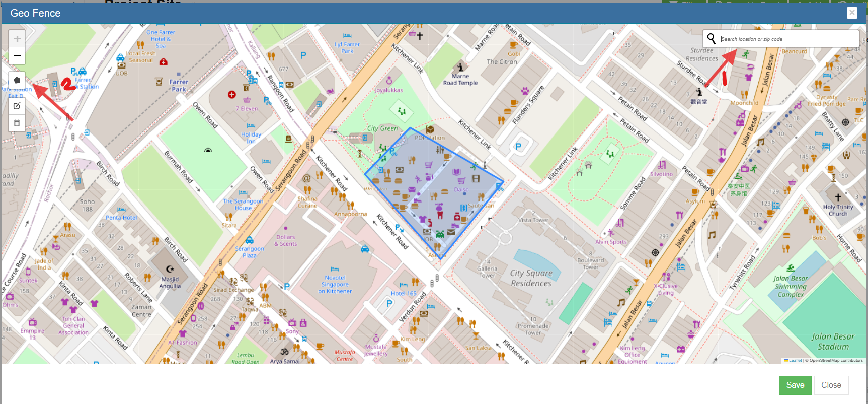Zoom out on the map
The height and width of the screenshot is (404, 868).
tap(17, 56)
